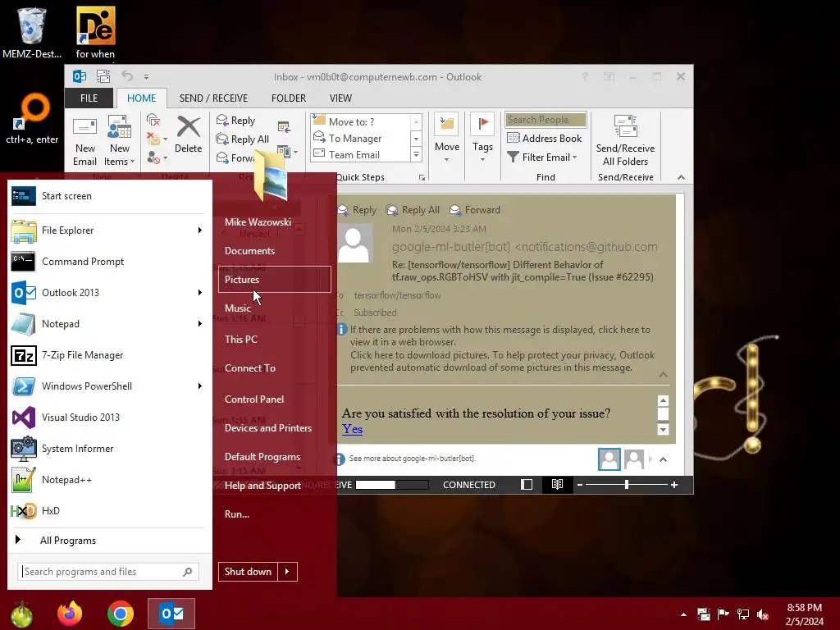Switch to Normal view in status bar
Screen dimensions: 840x630
[x=527, y=485]
